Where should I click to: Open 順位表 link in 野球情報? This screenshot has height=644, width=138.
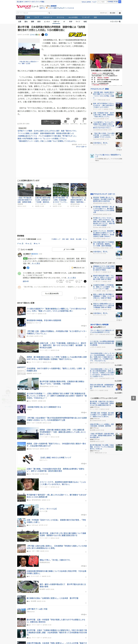coord(72,239)
